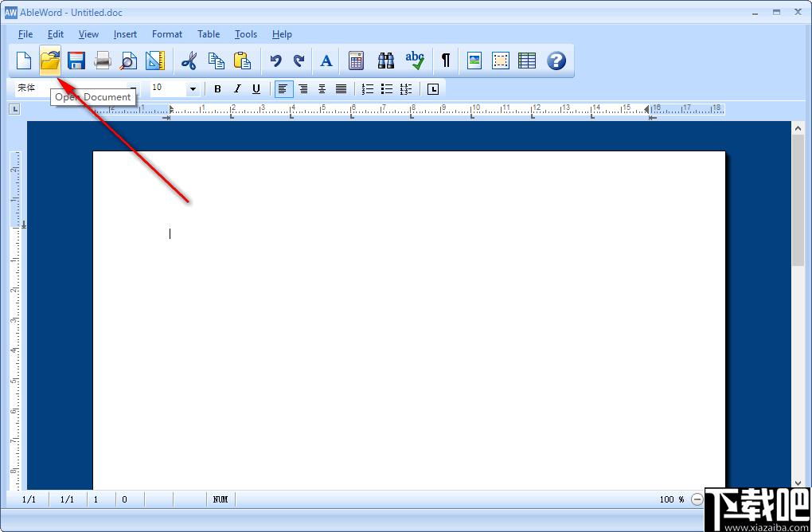
Task: Toggle Italic formatting
Action: (237, 89)
